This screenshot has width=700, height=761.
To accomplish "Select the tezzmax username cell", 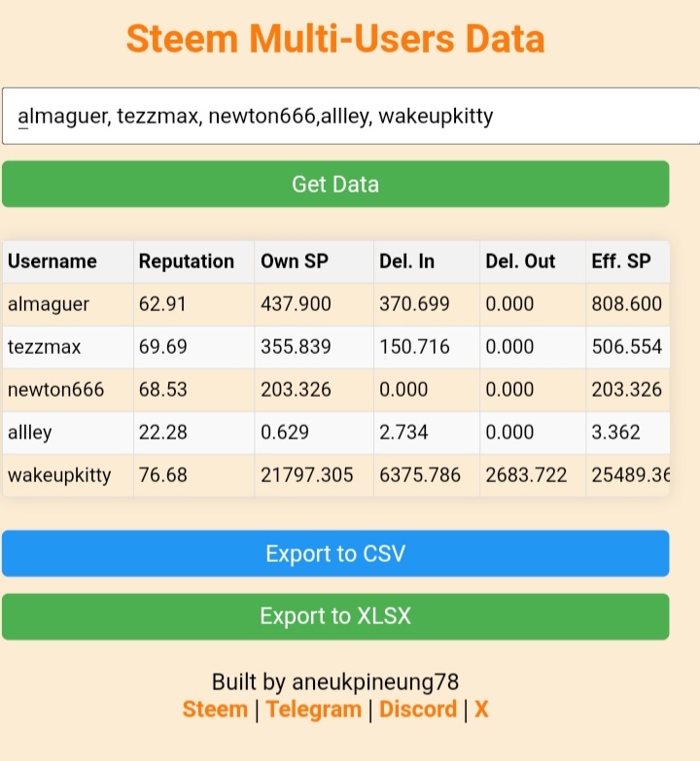I will click(68, 347).
